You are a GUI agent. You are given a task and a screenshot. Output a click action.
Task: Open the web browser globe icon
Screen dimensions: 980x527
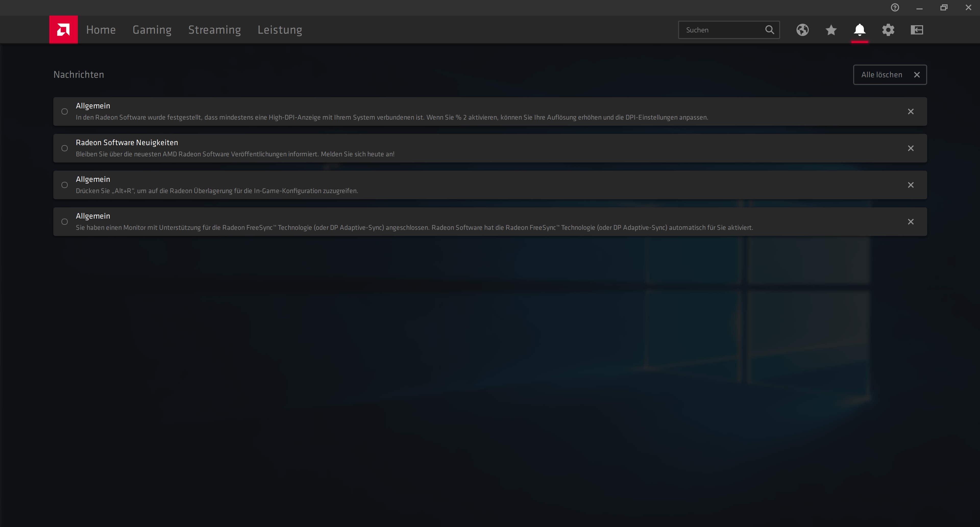802,30
